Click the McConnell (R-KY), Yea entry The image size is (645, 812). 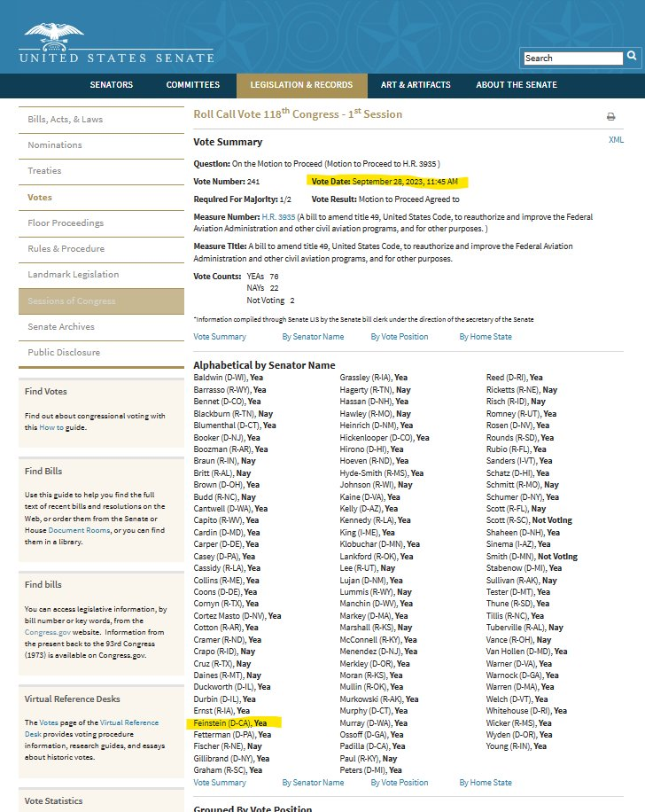(x=378, y=640)
